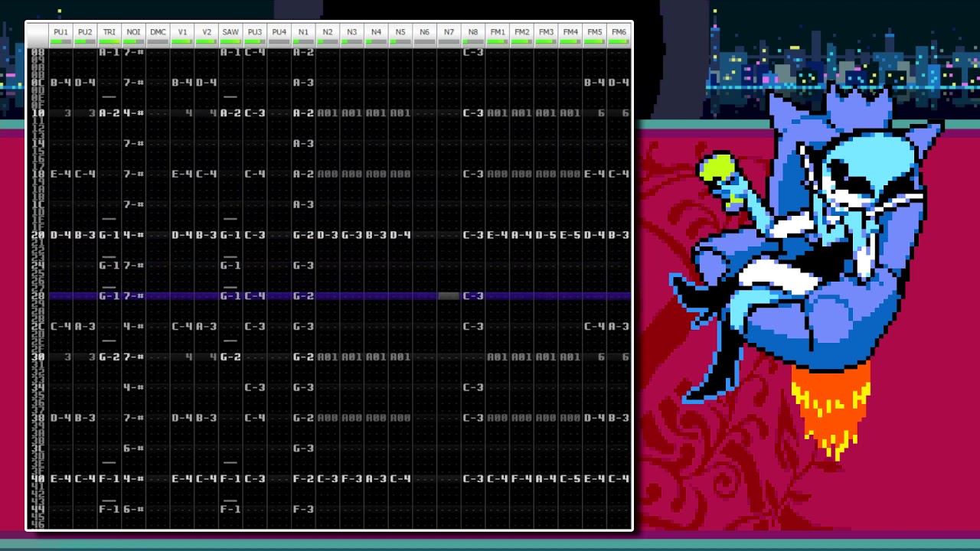Viewport: 980px width, 551px height.
Task: Select the FM3 channel header
Action: coord(546,35)
